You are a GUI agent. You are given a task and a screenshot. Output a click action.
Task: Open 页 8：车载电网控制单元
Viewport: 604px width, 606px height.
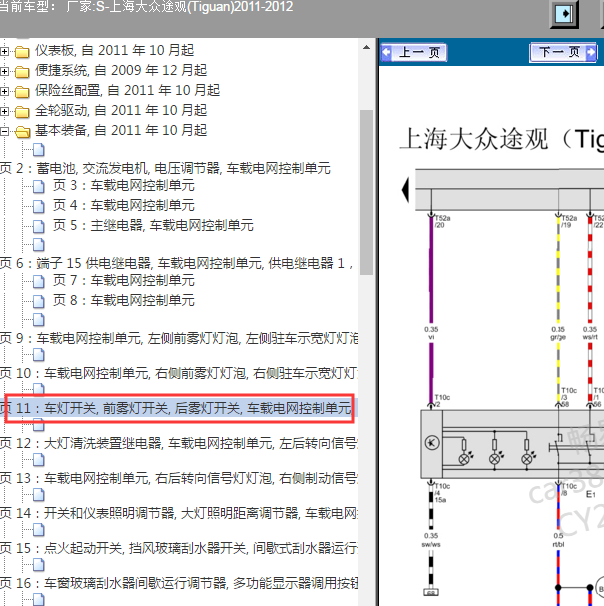(124, 301)
